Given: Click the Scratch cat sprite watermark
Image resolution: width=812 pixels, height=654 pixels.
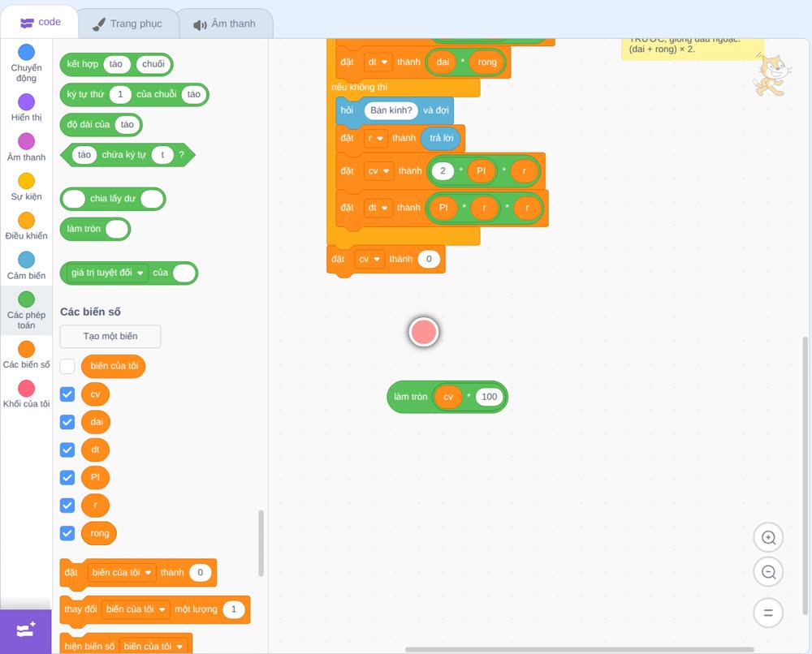Looking at the screenshot, I should [771, 75].
